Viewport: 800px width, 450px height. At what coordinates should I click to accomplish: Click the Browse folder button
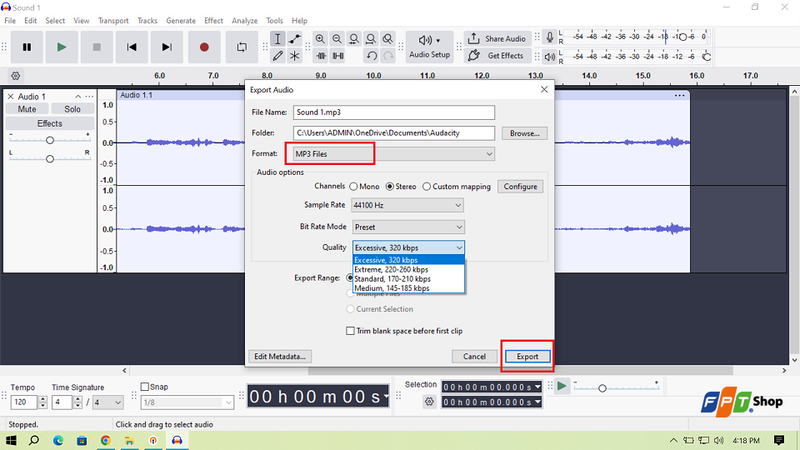[x=524, y=133]
